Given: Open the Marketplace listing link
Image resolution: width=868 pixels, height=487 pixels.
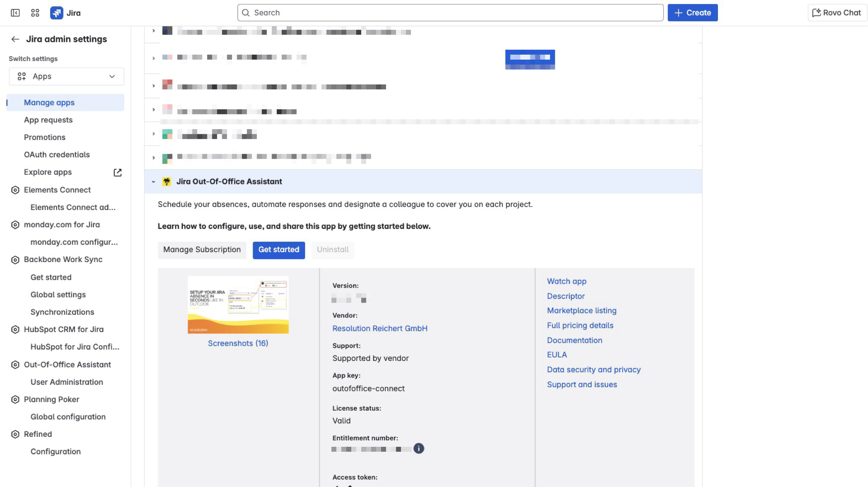Looking at the screenshot, I should [581, 311].
